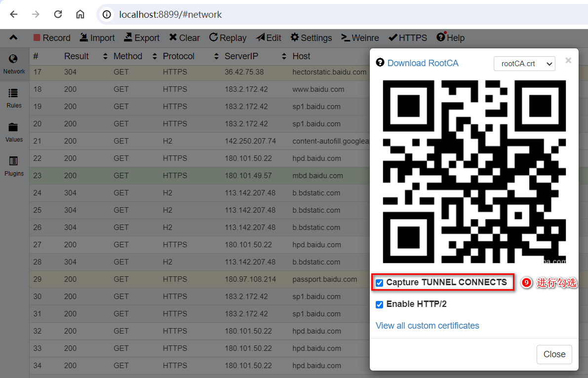This screenshot has height=378, width=588.
Task: Open View all custom certificates link
Action: point(427,326)
